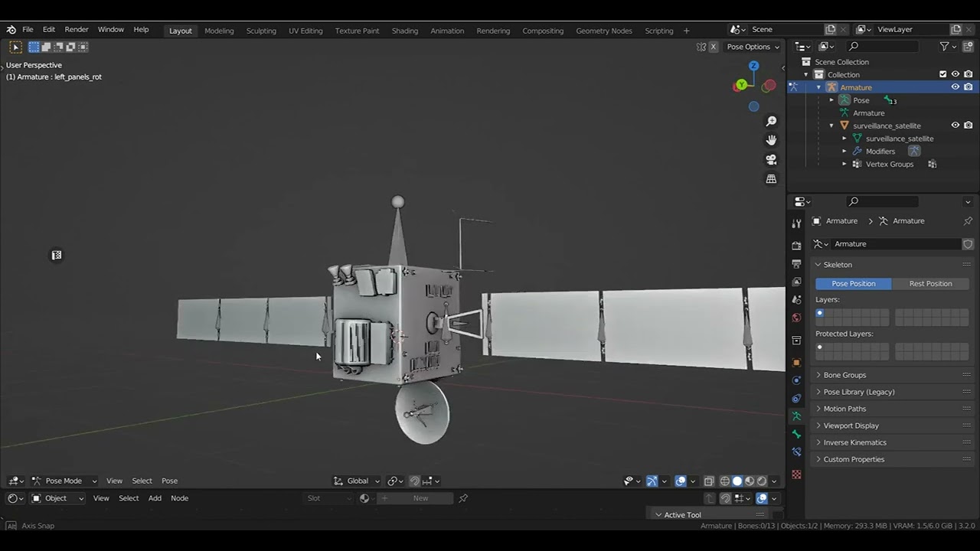Click the pin icon next to the New material button

(463, 498)
